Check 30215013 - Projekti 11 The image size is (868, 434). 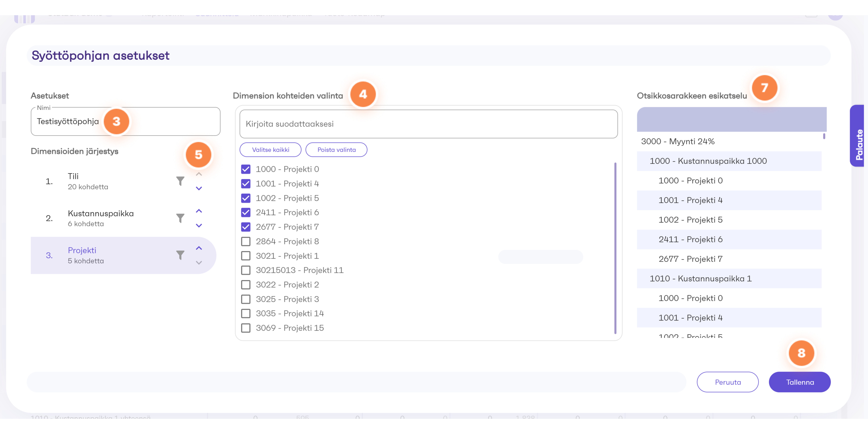pyautogui.click(x=246, y=270)
